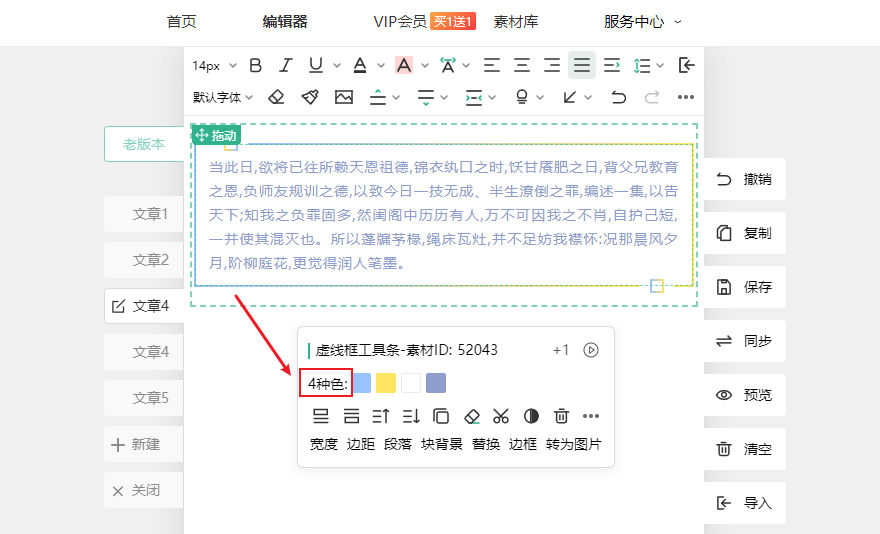Open the popup more ellipsis
The width and height of the screenshot is (880, 534).
[590, 416]
